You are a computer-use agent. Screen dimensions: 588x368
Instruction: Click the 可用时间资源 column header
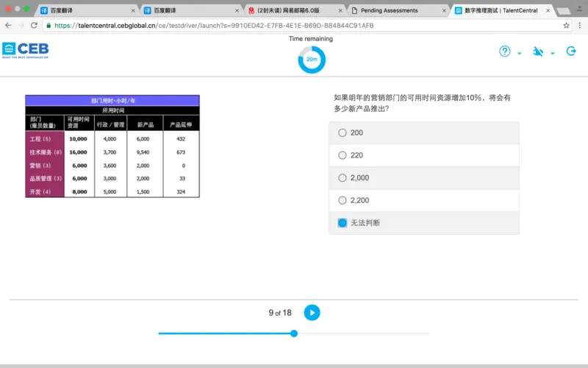79,122
